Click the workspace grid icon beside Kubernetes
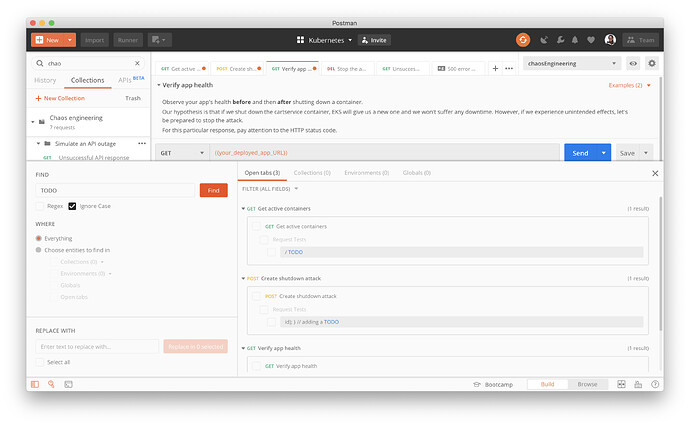The height and width of the screenshot is (426, 690). pyautogui.click(x=300, y=40)
